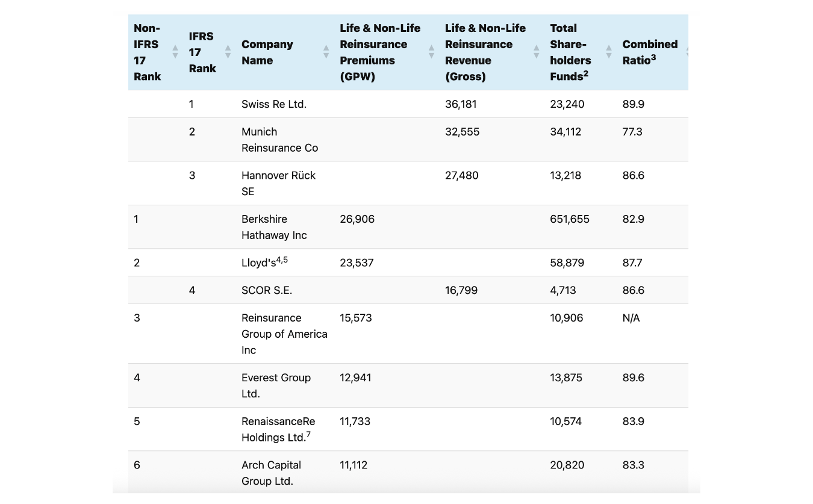Click shareholders funds value 58,879
This screenshot has width=813, height=504.
[x=567, y=263]
